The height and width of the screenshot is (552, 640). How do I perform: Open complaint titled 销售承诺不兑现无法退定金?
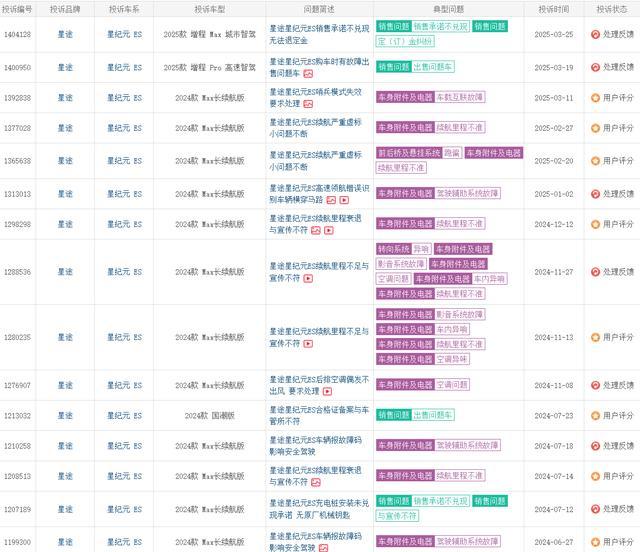(x=319, y=34)
